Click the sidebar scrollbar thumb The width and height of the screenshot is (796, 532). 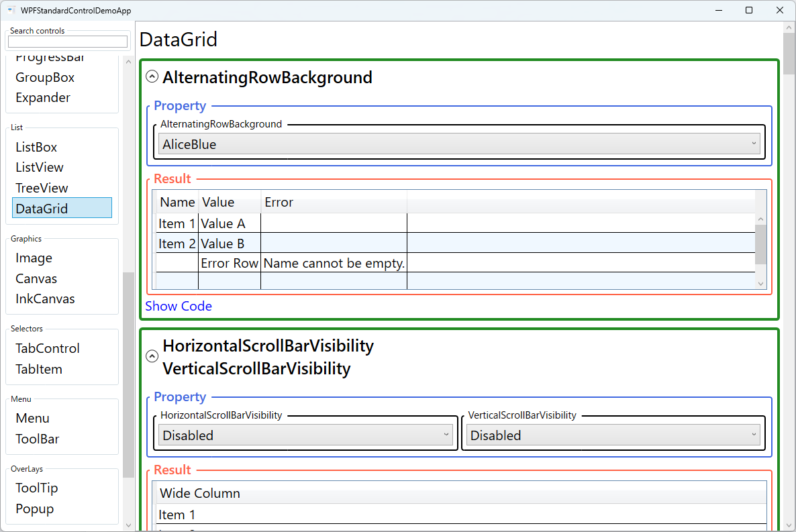point(128,374)
